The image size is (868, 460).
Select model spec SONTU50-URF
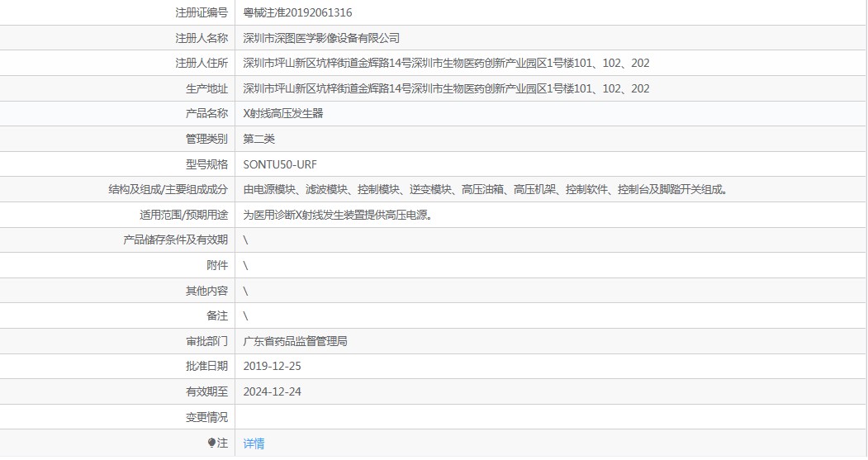click(280, 164)
